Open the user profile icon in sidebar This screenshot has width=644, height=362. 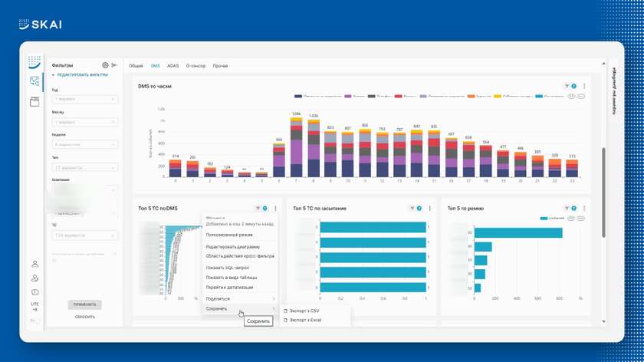click(34, 264)
